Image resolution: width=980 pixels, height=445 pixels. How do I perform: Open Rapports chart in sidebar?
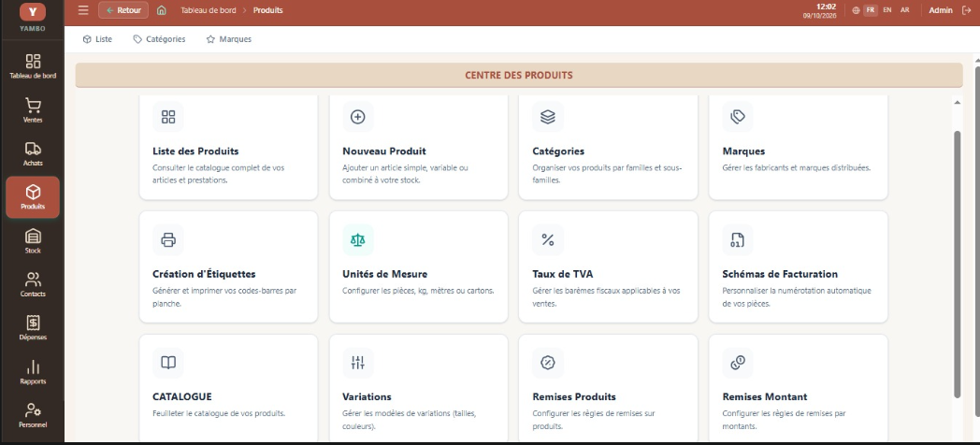[33, 371]
